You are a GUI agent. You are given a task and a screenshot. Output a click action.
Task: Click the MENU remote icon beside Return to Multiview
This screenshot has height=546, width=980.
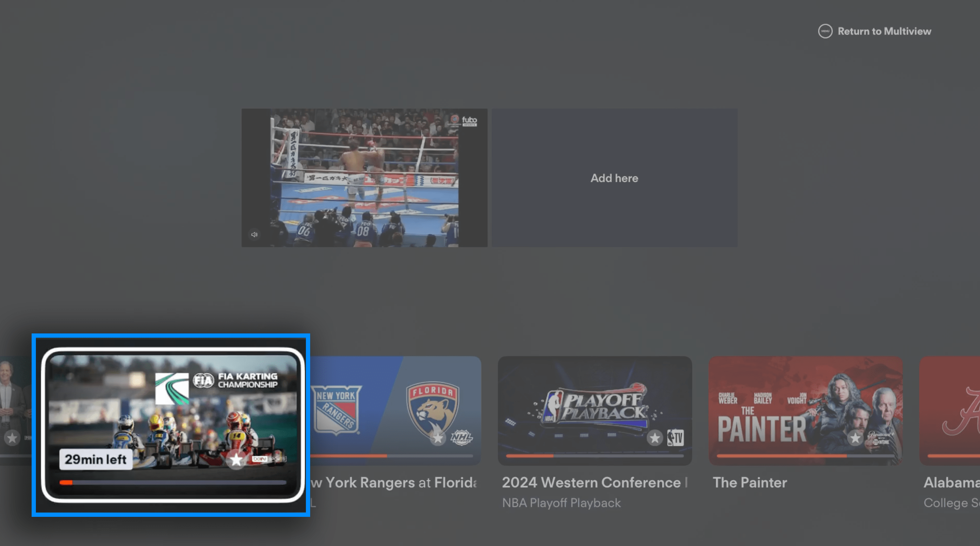point(825,31)
